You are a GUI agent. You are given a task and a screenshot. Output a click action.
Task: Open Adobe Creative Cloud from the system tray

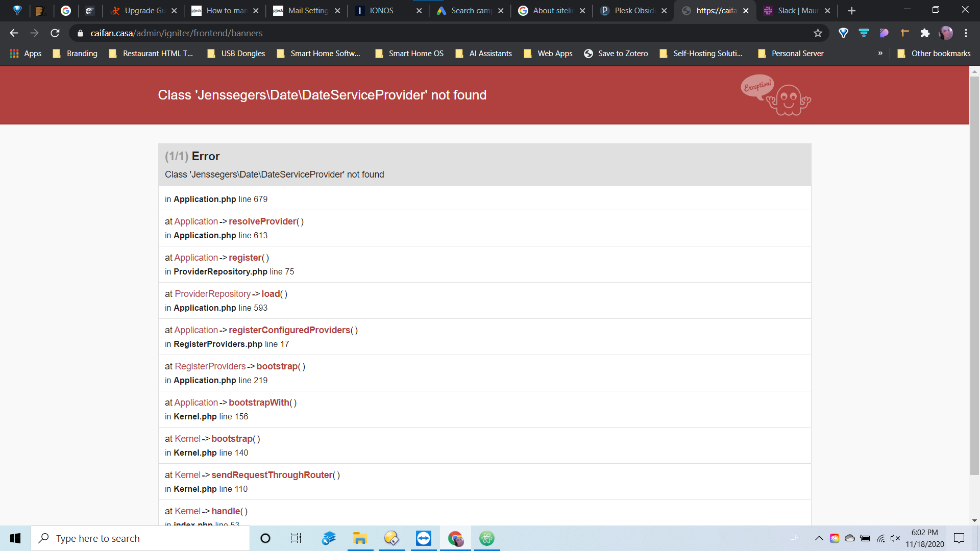click(835, 538)
